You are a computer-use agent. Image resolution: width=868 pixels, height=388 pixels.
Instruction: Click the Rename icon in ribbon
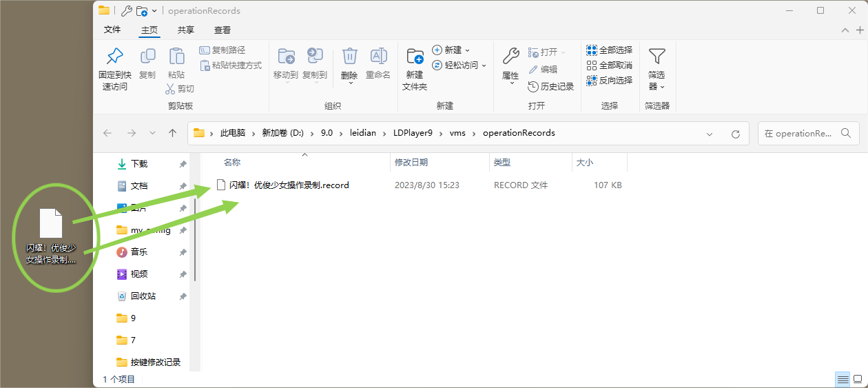(378, 57)
